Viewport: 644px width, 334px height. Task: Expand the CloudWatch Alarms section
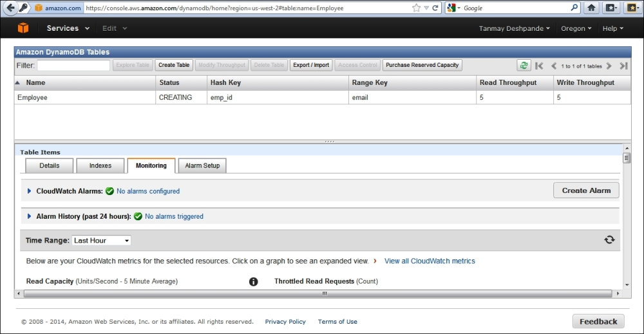[29, 191]
